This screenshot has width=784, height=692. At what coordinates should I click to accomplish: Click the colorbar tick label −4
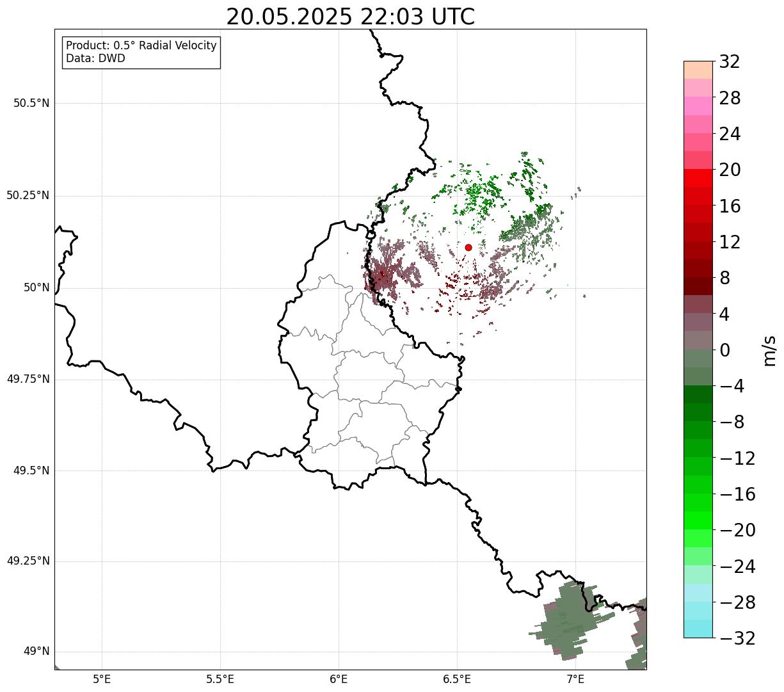(x=732, y=386)
